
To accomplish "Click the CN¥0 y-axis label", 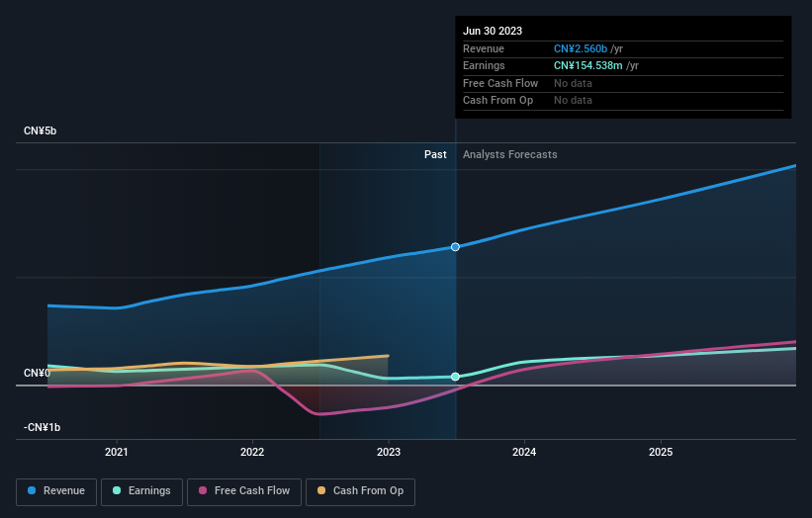I will pos(37,373).
